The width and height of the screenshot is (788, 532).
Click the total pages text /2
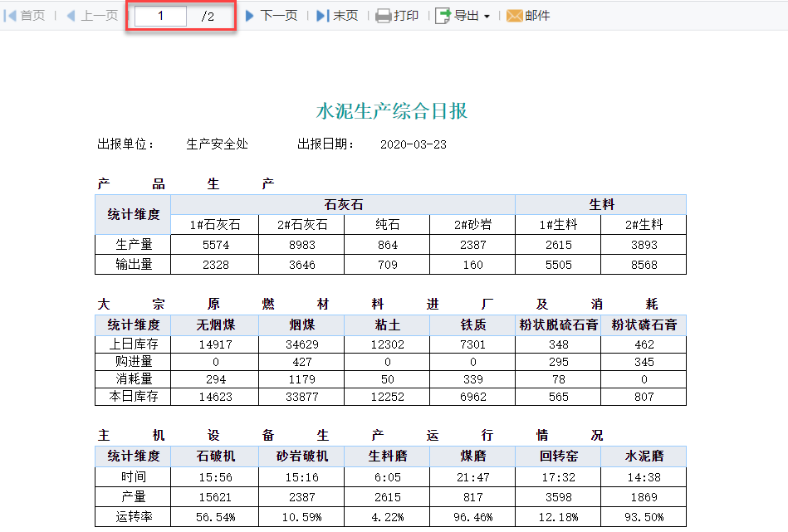click(x=208, y=17)
